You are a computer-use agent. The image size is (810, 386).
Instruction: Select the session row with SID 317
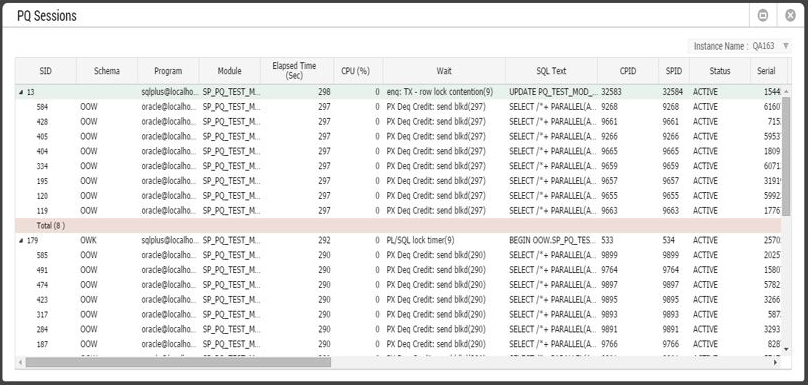(x=398, y=315)
